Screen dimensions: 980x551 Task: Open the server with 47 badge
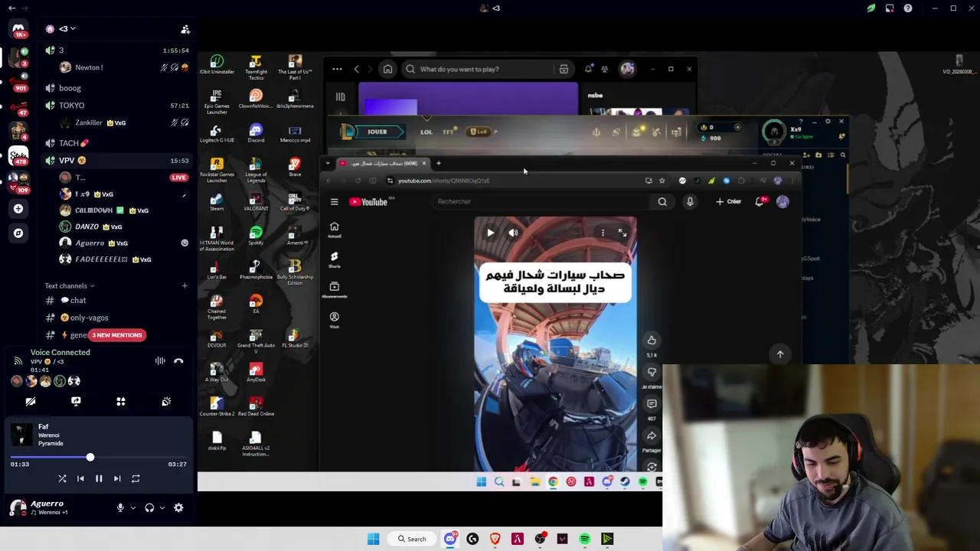pos(18,106)
